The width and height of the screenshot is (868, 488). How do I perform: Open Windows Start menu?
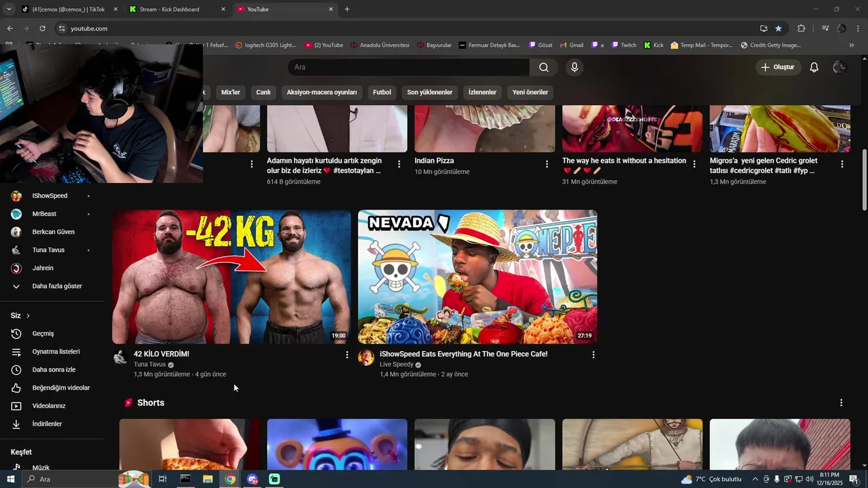(10, 479)
